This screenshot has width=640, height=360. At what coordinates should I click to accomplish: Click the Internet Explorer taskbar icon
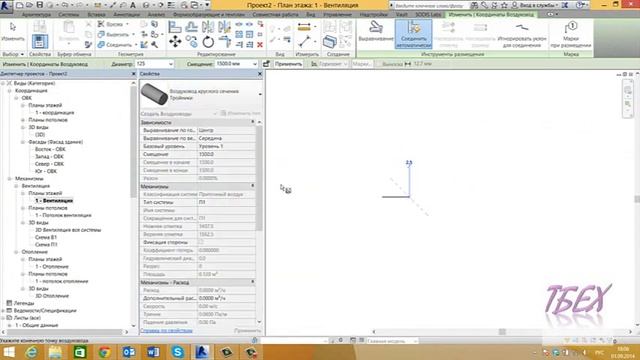click(31, 352)
